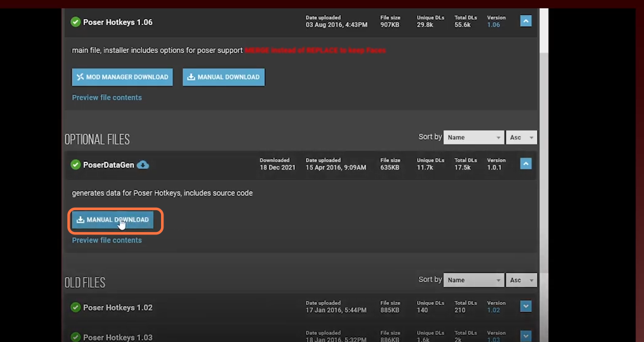Image resolution: width=644 pixels, height=342 pixels.
Task: Click version 1.02 link in Old Files
Action: coord(494,310)
